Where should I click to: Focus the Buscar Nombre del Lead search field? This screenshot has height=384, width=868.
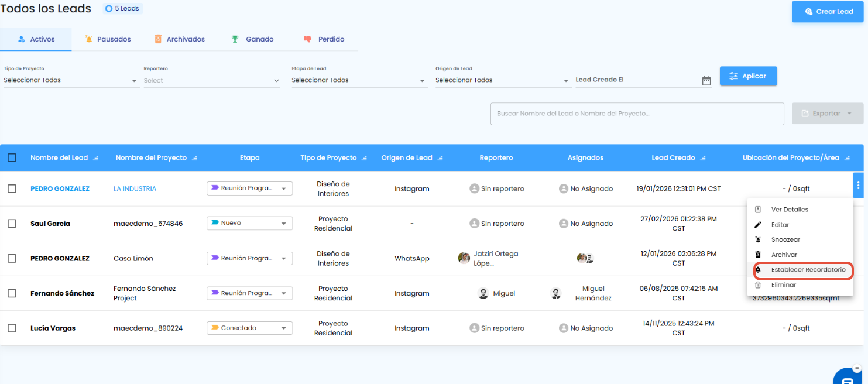click(x=637, y=114)
